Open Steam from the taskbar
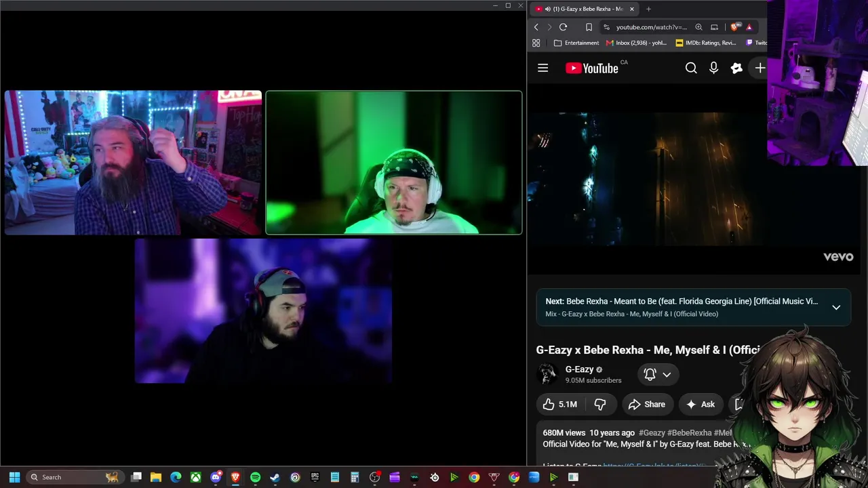The width and height of the screenshot is (868, 488). point(275,477)
